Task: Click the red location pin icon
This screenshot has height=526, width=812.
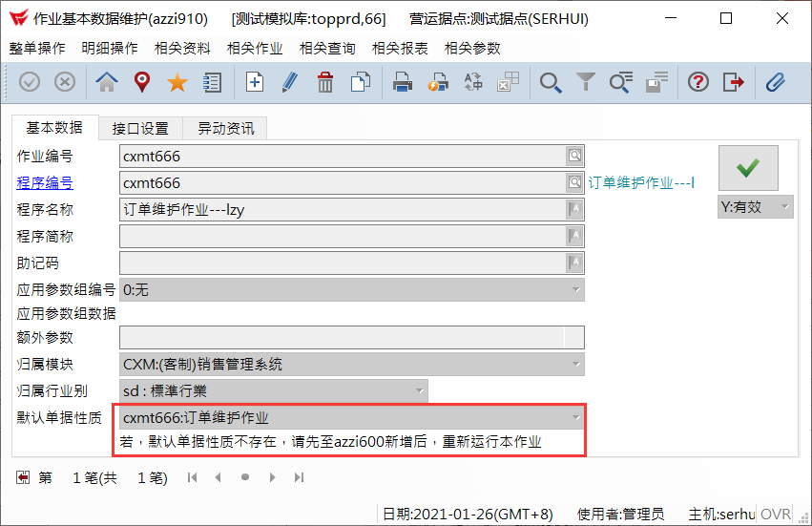Action: point(142,82)
